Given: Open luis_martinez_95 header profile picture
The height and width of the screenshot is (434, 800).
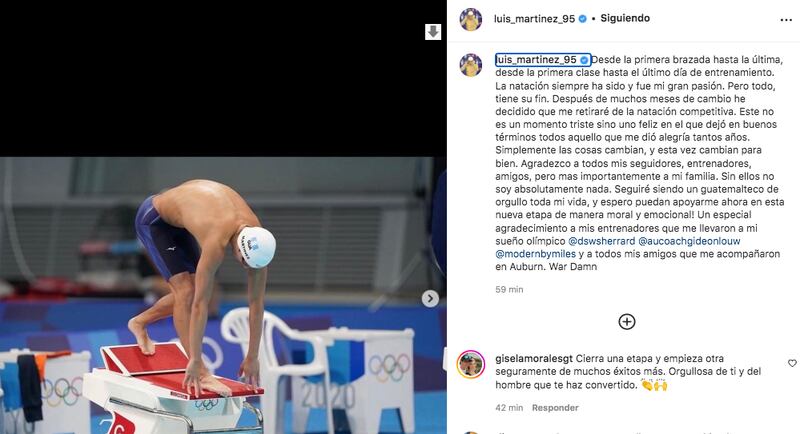Looking at the screenshot, I should (470, 19).
